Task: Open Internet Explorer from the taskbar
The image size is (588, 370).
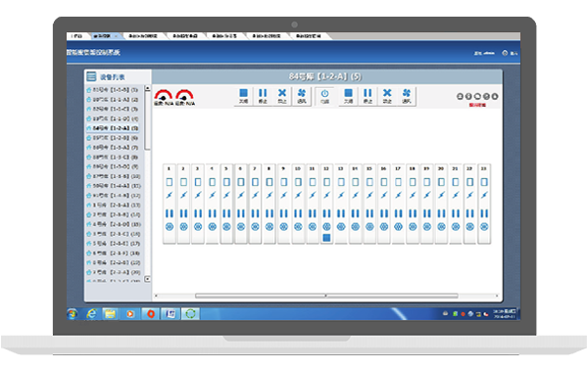Action: (91, 313)
